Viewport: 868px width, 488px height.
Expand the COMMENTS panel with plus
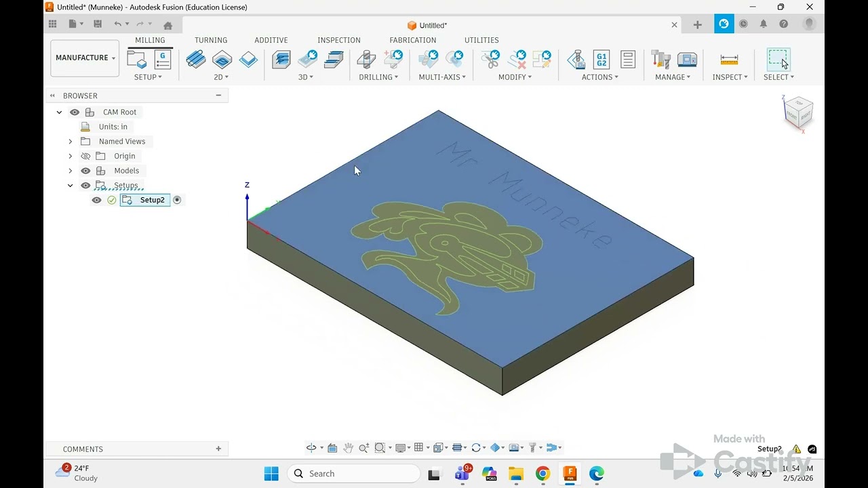(218, 449)
